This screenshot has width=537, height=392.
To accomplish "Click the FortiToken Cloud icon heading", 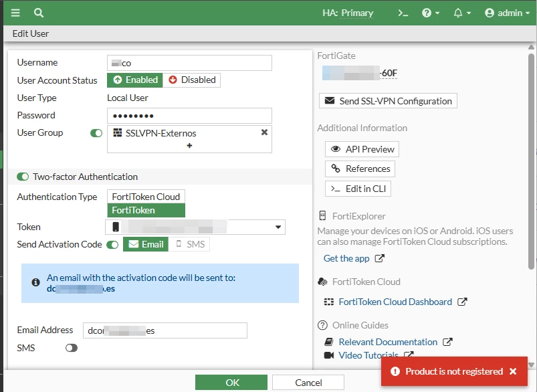I will pyautogui.click(x=322, y=282).
